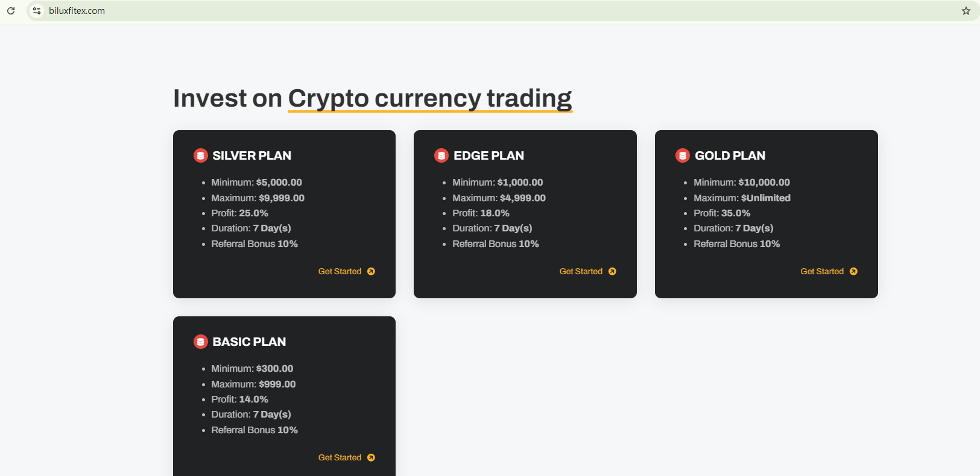This screenshot has width=980, height=476.
Task: Click the red coin icon beside EDGE PLAN
Action: point(441,155)
